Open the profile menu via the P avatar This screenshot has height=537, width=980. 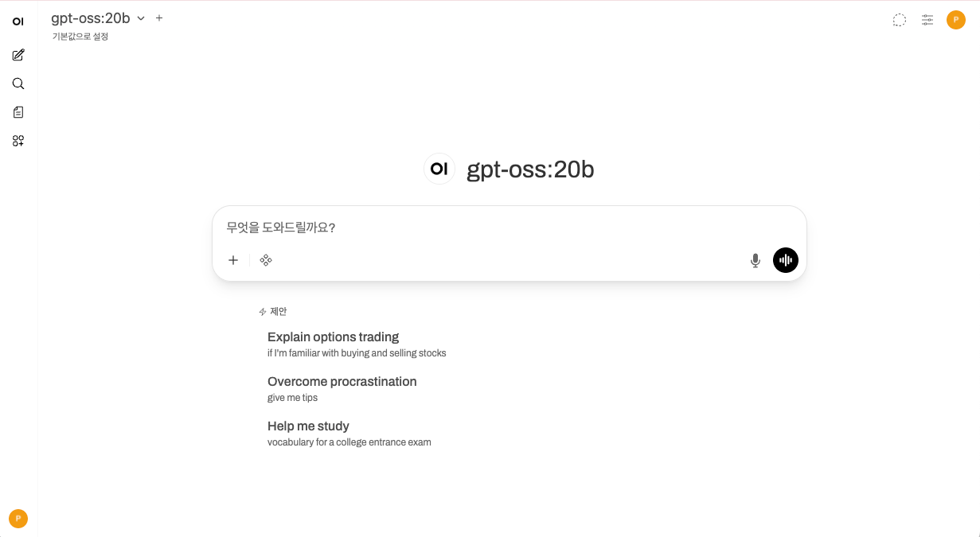[956, 20]
